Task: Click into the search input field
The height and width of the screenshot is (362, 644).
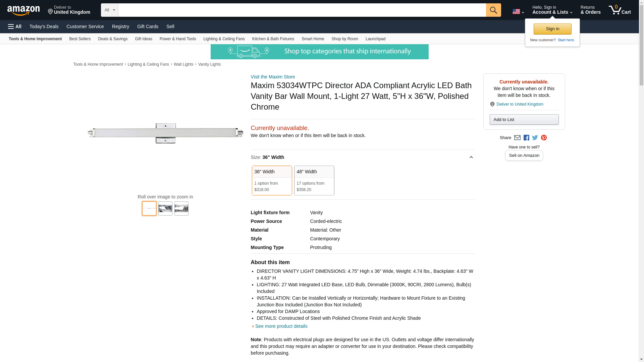Action: pos(302,10)
